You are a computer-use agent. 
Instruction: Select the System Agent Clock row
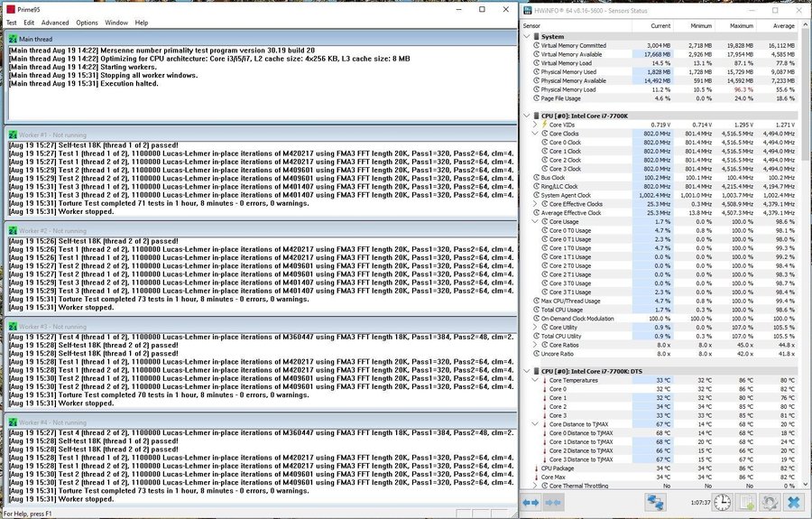(660, 195)
